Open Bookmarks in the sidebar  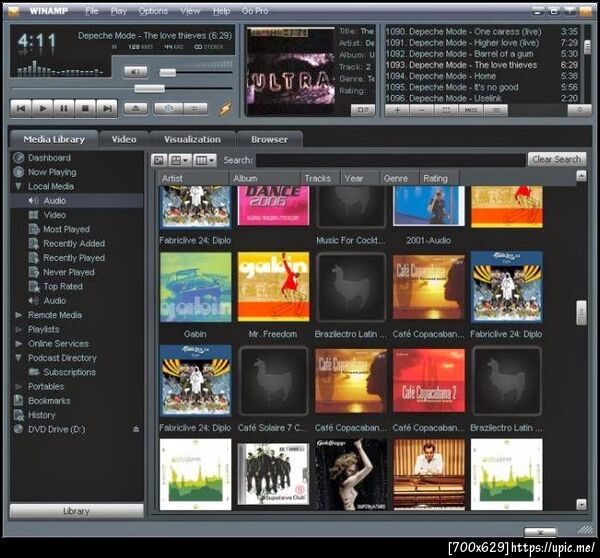(x=49, y=401)
